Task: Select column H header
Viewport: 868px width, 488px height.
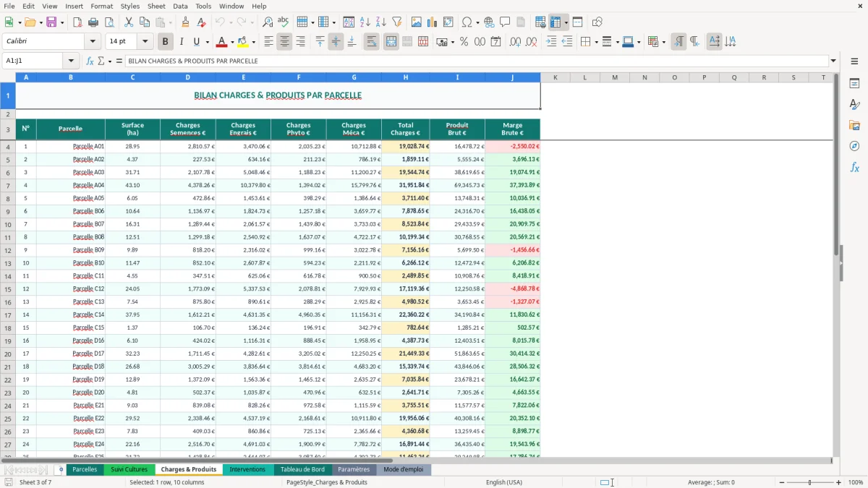Action: 405,77
